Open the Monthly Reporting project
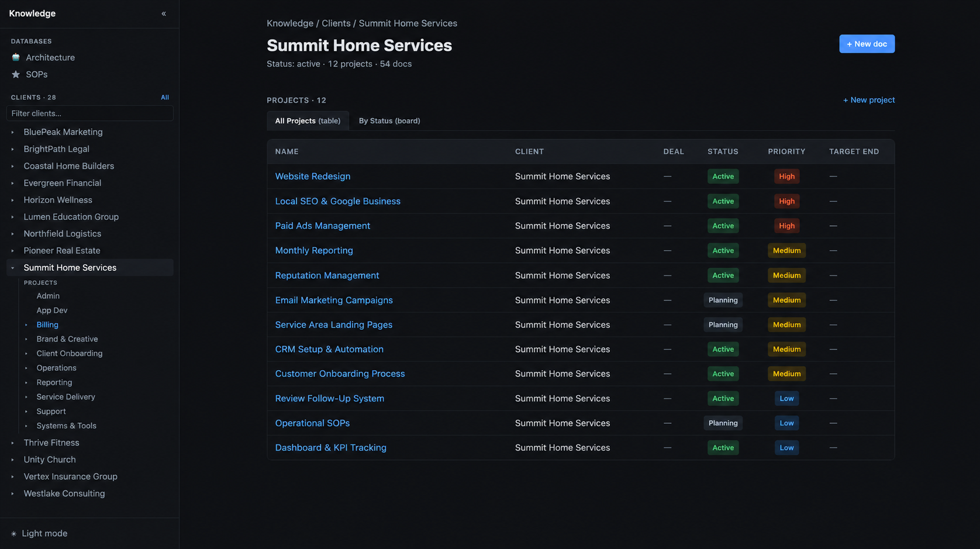Viewport: 980px width, 549px height. [x=314, y=250]
